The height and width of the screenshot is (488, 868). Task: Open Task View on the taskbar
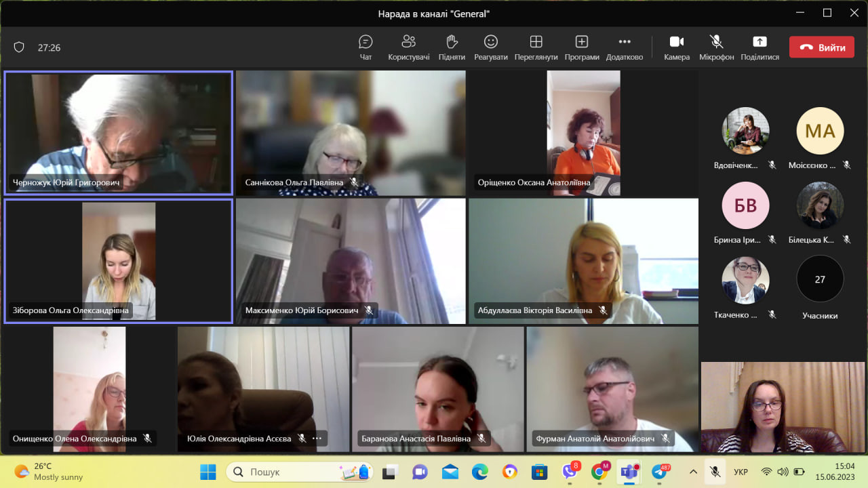click(389, 472)
